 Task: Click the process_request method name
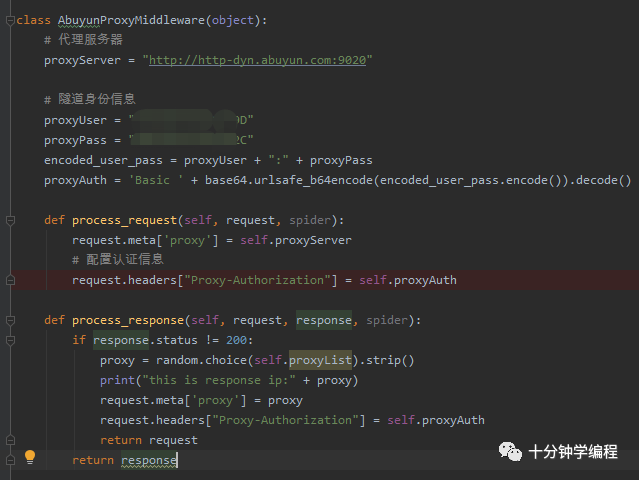pos(124,220)
